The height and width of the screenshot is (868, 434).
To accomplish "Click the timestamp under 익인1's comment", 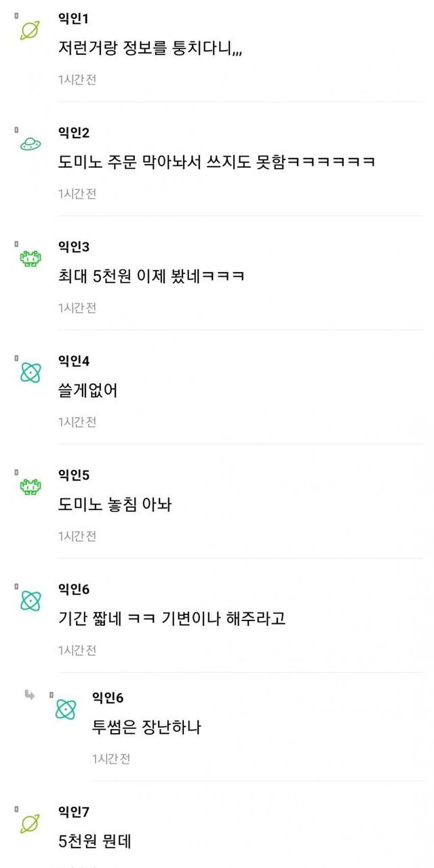I will (x=77, y=79).
